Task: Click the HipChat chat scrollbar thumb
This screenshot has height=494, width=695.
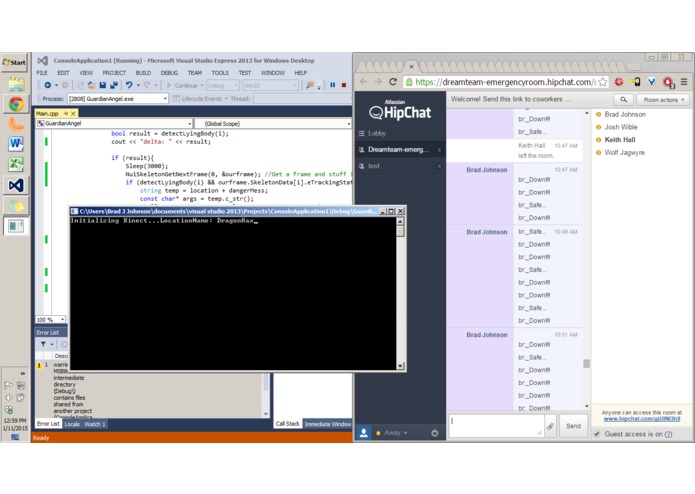Action: (586, 364)
